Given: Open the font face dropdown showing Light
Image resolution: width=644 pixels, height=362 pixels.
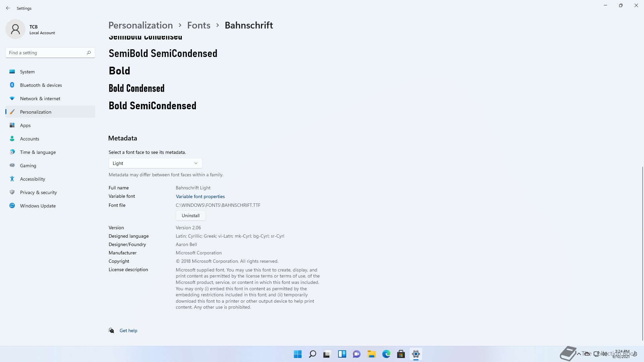Looking at the screenshot, I should pyautogui.click(x=156, y=163).
